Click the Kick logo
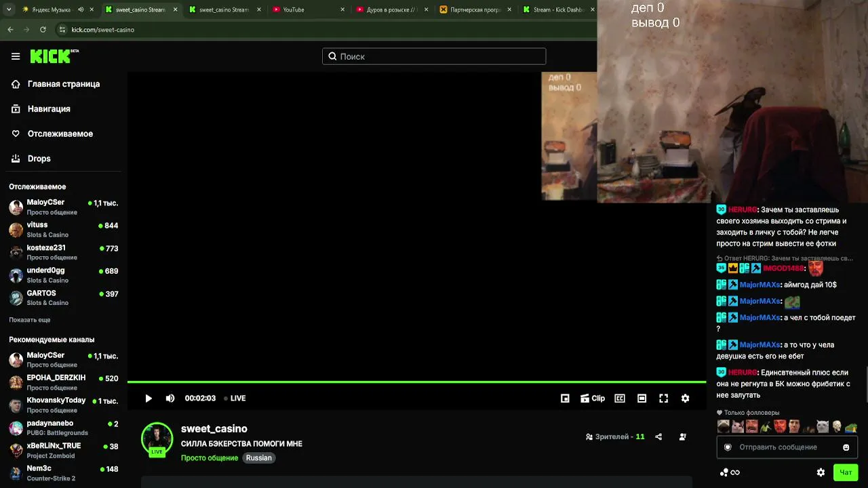 [x=54, y=56]
